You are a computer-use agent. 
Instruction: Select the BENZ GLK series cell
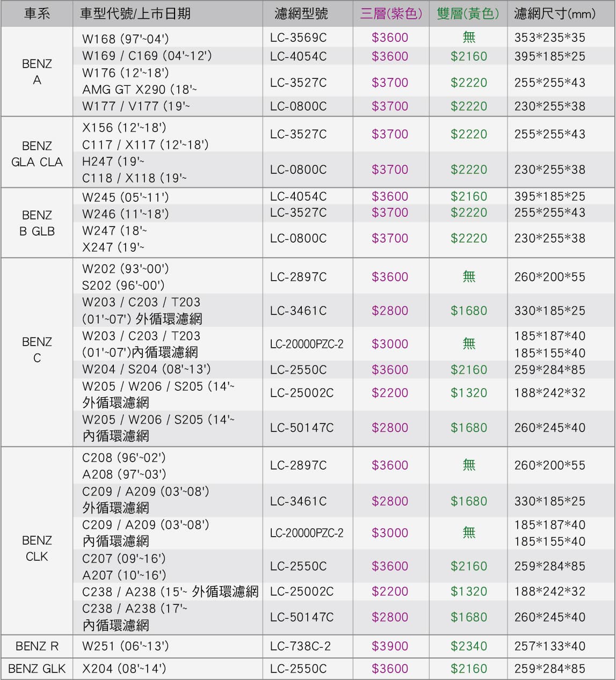[x=37, y=669]
